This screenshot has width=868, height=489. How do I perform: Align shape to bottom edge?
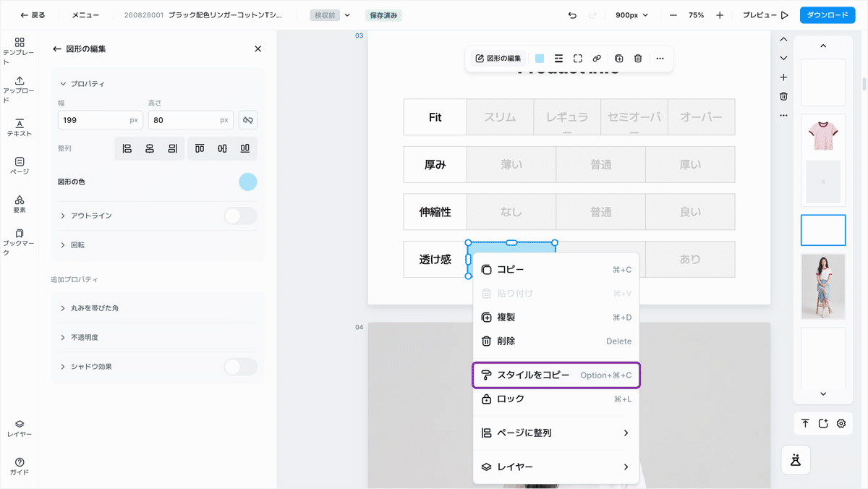point(245,148)
